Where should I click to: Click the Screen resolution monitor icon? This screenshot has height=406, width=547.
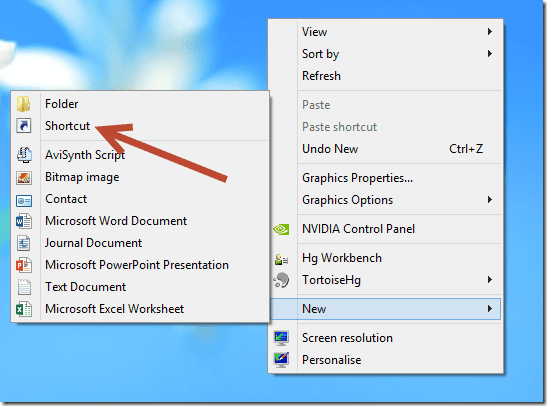click(281, 338)
